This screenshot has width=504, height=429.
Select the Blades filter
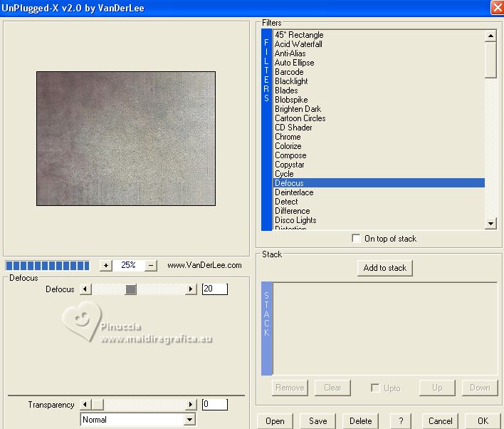379,91
